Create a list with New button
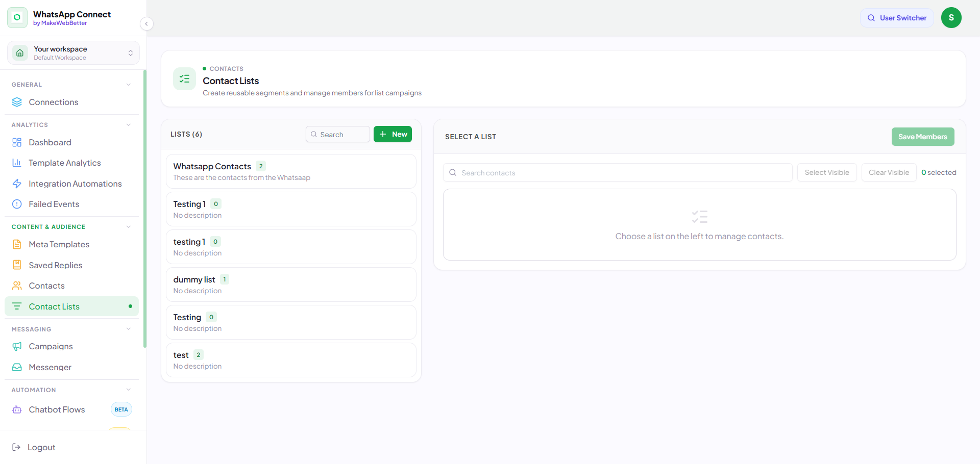 click(393, 134)
